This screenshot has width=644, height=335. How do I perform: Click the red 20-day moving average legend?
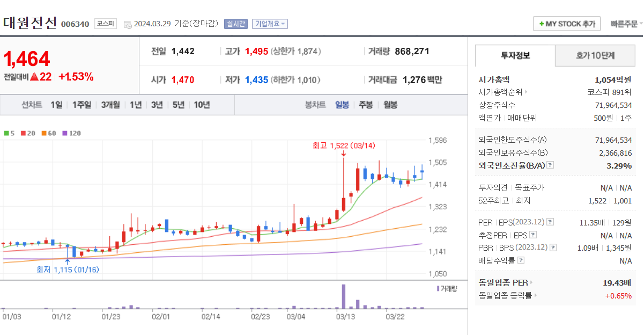(27, 133)
